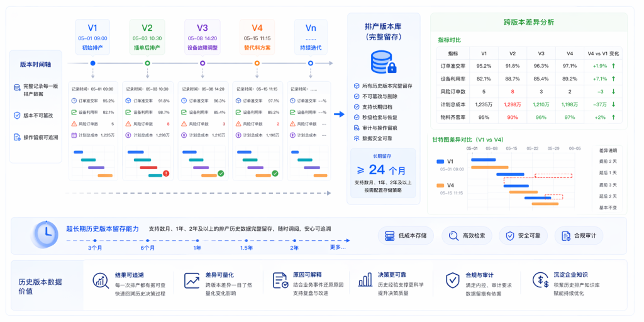The image size is (644, 322).
Task: Click the V3 purple timeline node
Action: pyautogui.click(x=202, y=64)
